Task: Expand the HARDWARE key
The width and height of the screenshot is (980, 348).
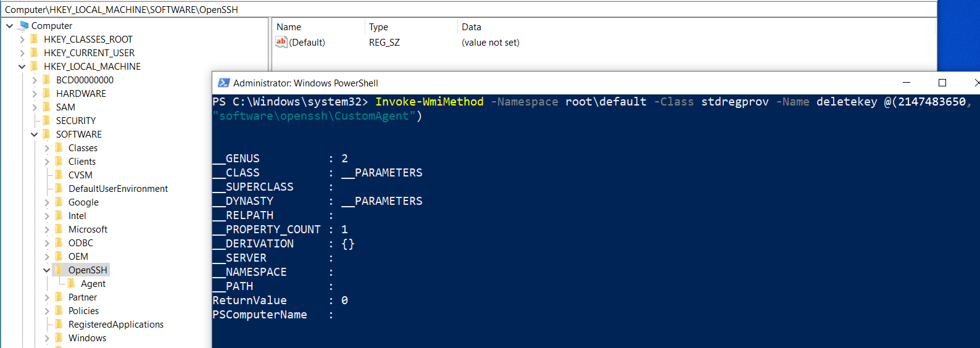Action: pyautogui.click(x=35, y=94)
